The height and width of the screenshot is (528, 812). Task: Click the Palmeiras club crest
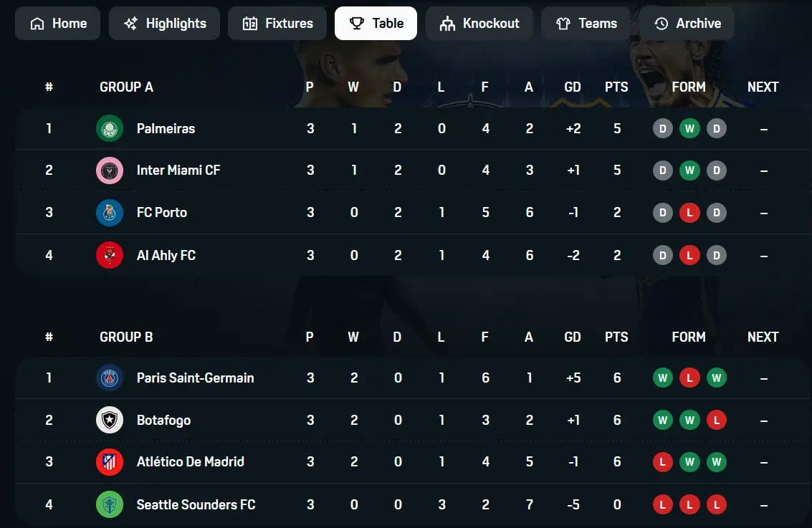coord(109,128)
